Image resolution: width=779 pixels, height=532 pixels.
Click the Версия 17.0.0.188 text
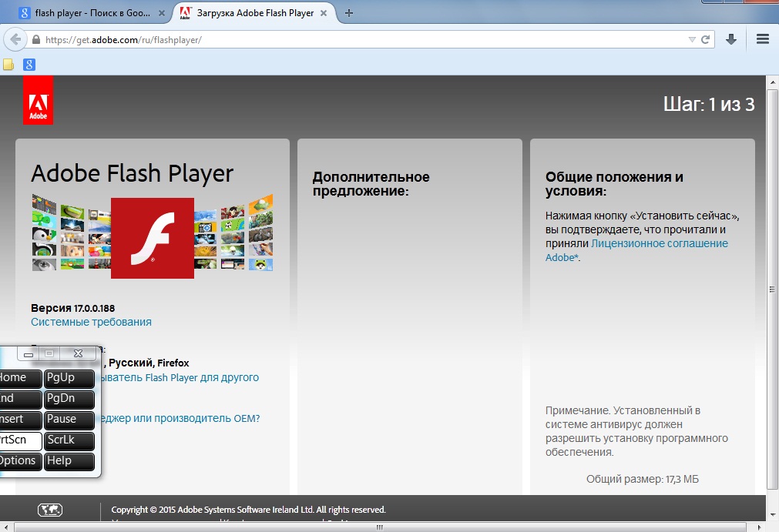[x=72, y=308]
